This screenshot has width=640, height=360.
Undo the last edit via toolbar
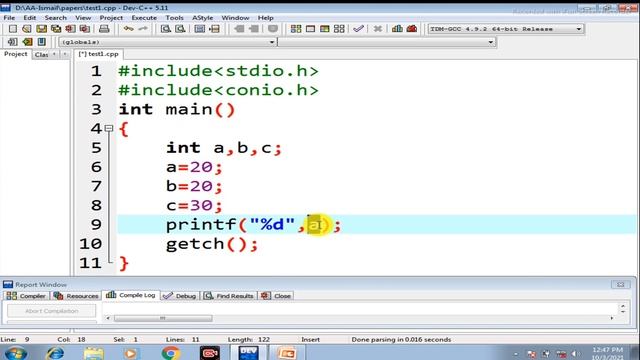point(129,29)
